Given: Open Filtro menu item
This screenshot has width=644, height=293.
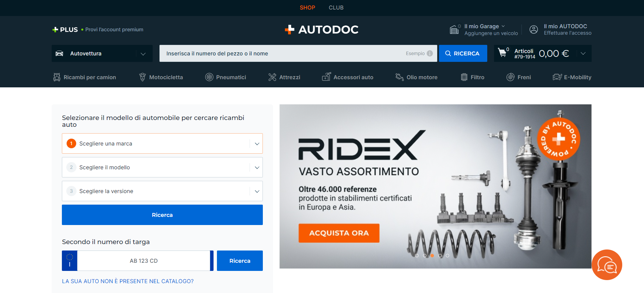Looking at the screenshot, I should point(473,77).
